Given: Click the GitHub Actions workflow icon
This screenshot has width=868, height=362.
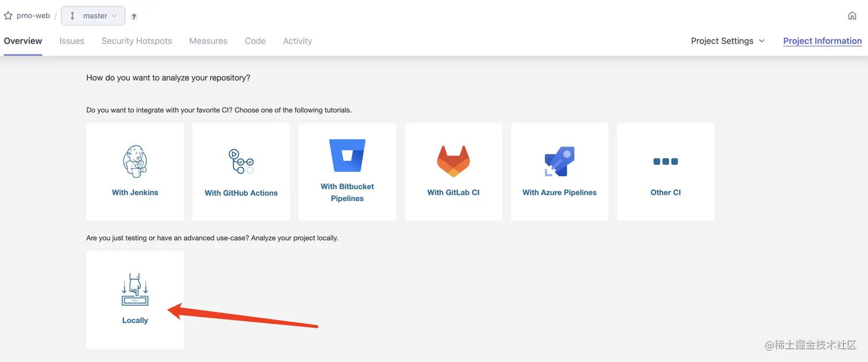Looking at the screenshot, I should (241, 161).
